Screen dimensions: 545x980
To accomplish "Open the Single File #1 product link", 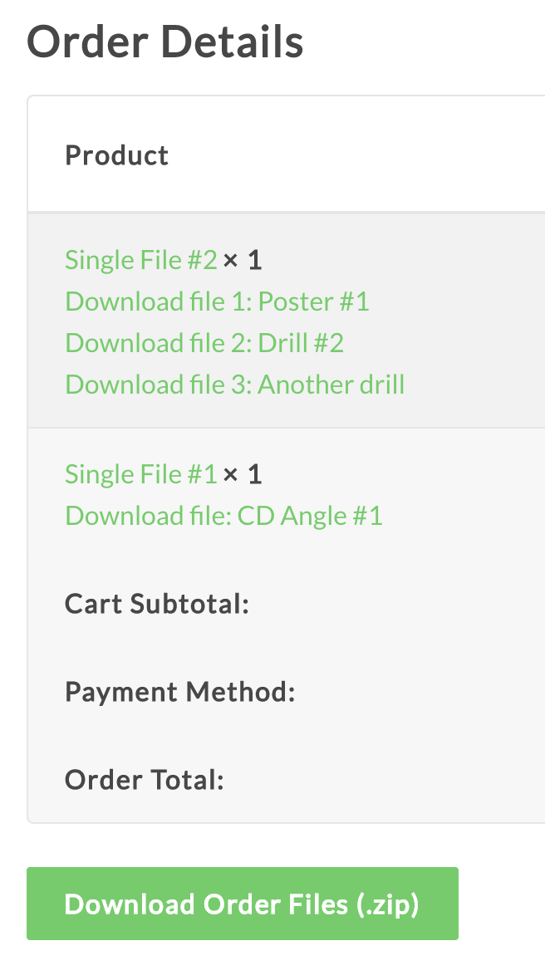I will [140, 474].
